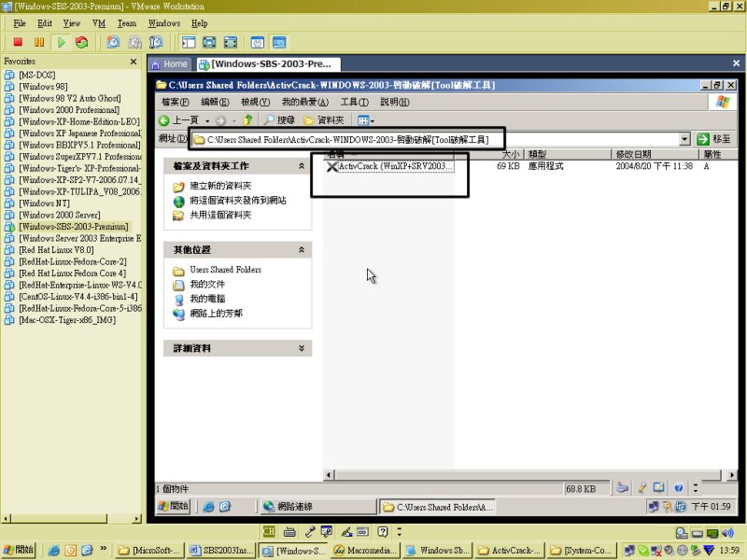The height and width of the screenshot is (560, 747).
Task: Reset the virtual machine using the reset icon
Action: [x=82, y=42]
